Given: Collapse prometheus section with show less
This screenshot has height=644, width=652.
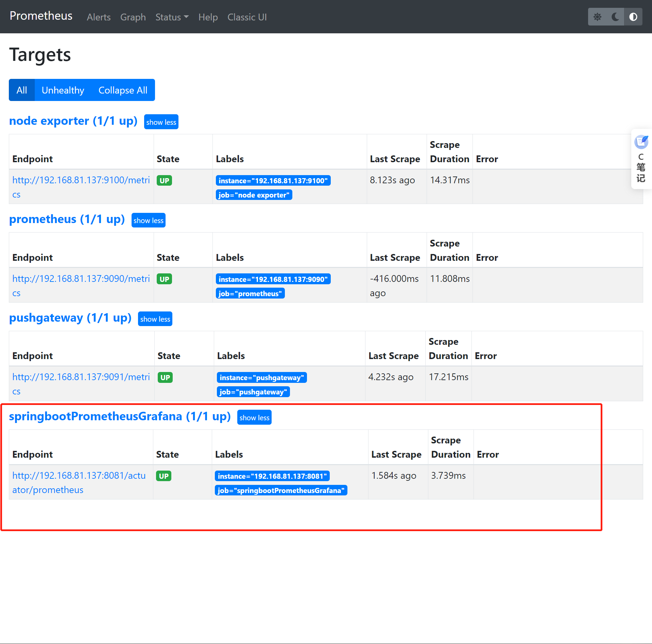Looking at the screenshot, I should click(x=149, y=220).
